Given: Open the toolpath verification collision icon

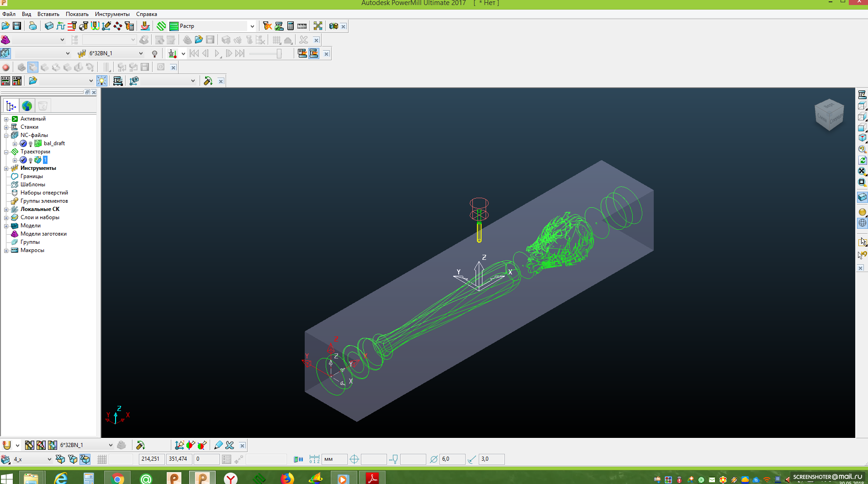Looking at the screenshot, I should [267, 26].
